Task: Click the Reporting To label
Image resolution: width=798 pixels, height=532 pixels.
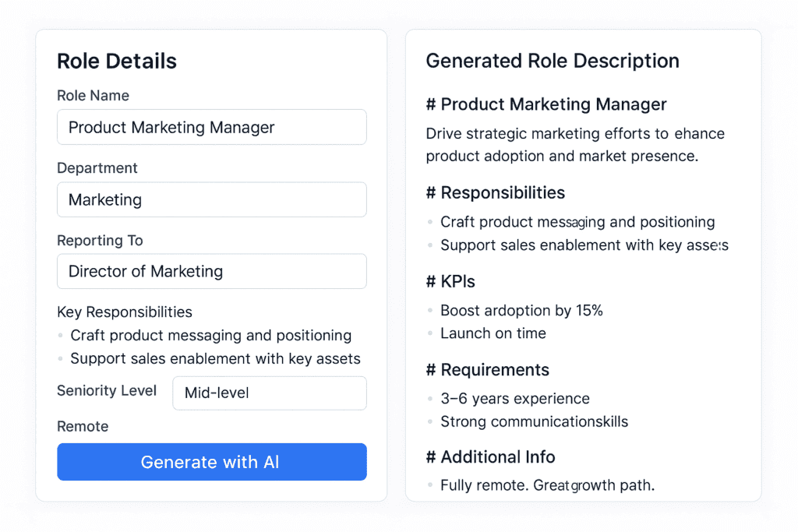Action: click(x=100, y=241)
